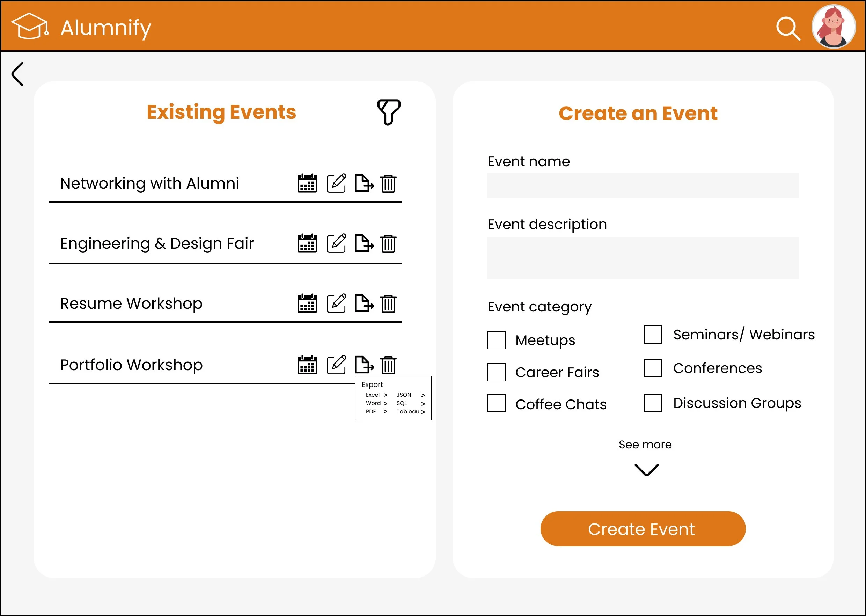Delete the Networking with Alumni event

[x=388, y=183]
